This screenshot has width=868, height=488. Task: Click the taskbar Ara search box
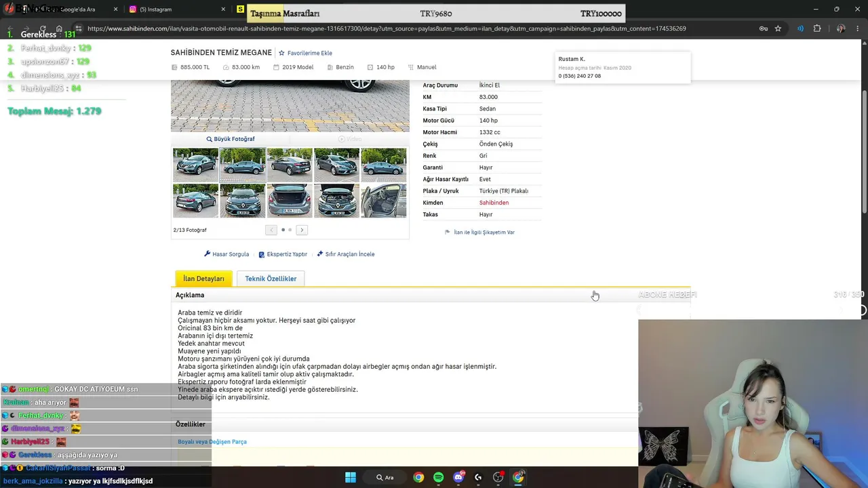385,477
